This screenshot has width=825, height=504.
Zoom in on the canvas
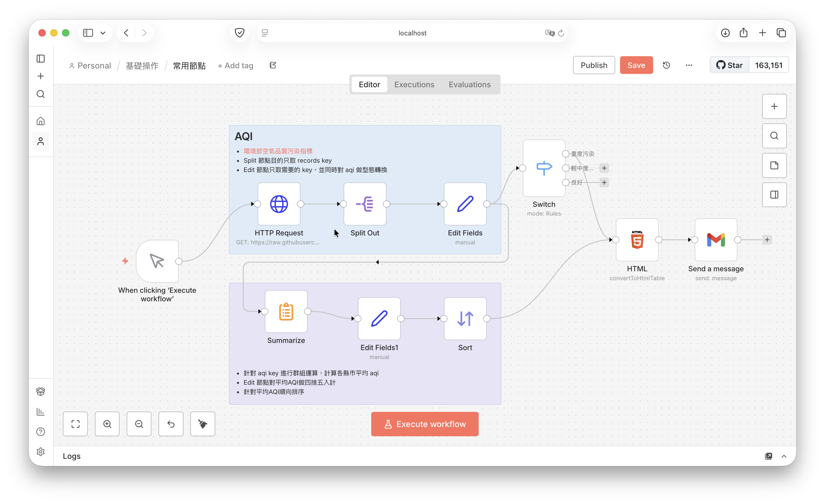pos(107,424)
